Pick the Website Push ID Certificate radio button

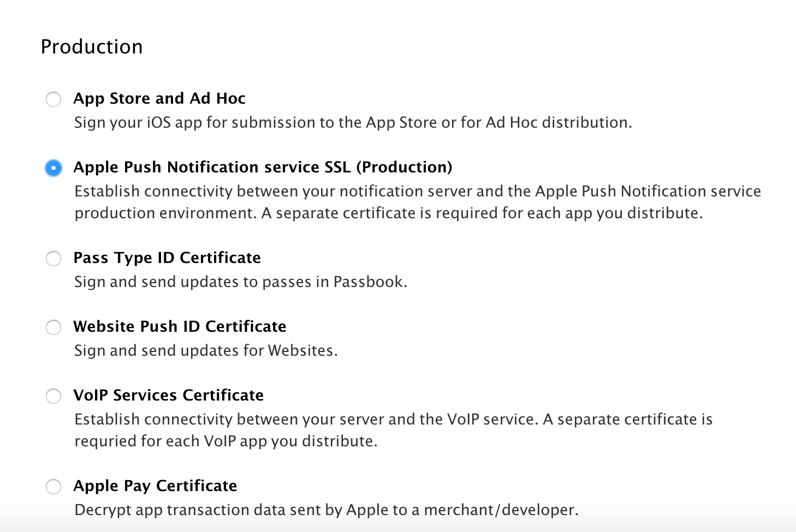coord(54,327)
